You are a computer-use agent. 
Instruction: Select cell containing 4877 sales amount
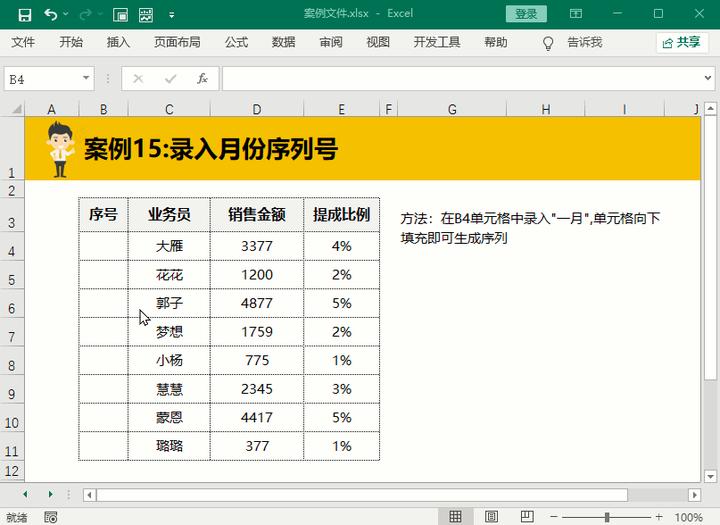tap(256, 303)
